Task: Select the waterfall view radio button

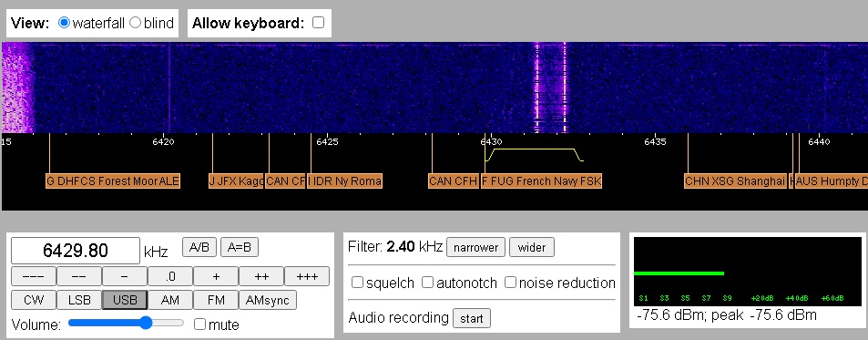Action: point(65,23)
